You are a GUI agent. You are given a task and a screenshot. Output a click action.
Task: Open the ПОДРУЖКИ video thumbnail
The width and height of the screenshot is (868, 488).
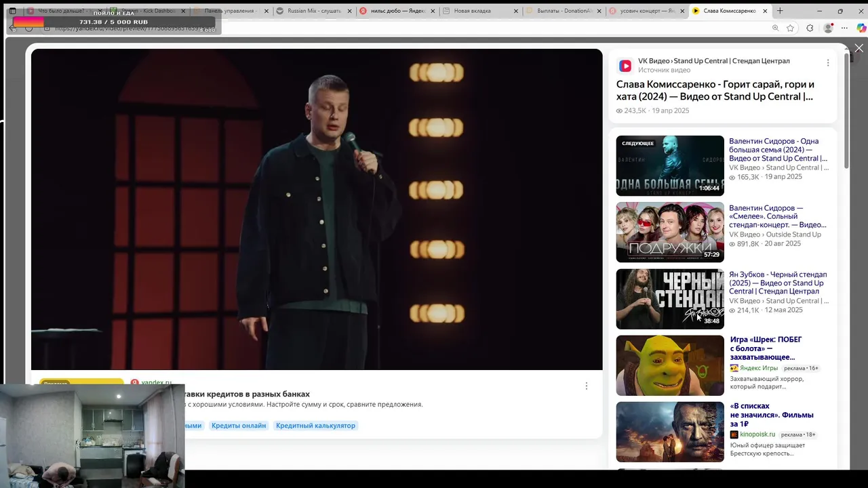[670, 232]
